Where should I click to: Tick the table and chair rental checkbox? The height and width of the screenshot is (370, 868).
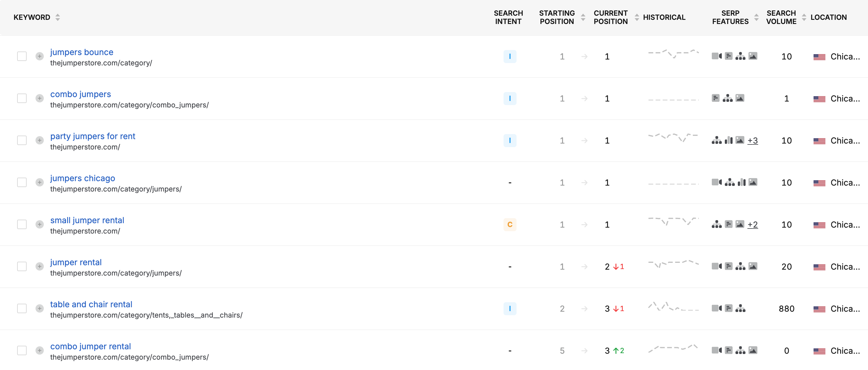pos(22,309)
